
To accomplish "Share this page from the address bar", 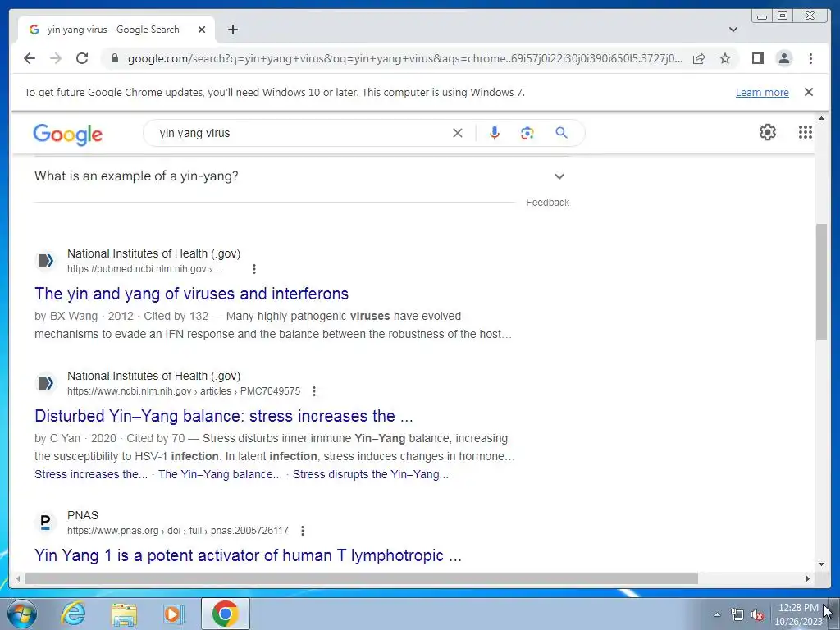I will click(x=699, y=58).
